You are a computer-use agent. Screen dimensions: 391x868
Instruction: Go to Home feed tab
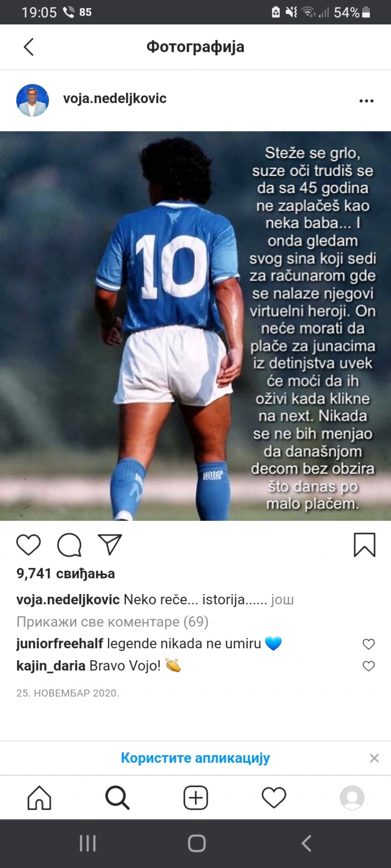coord(39,797)
